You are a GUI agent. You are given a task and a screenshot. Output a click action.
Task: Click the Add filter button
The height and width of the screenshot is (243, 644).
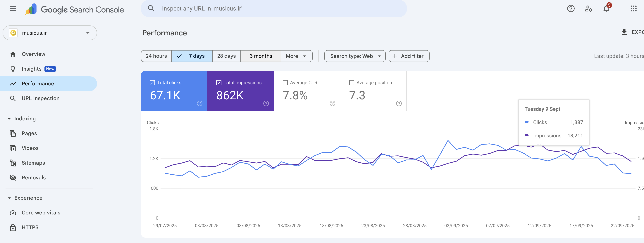(409, 56)
